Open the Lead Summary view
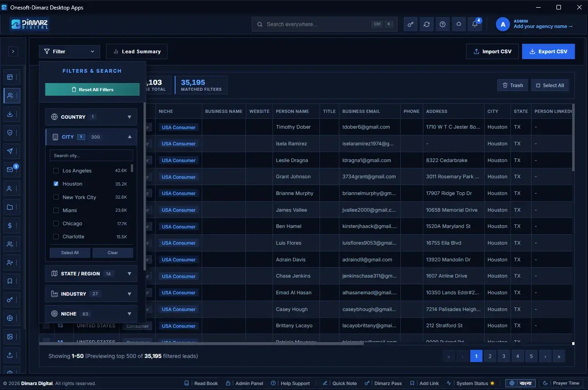Viewport: 588px width, 390px height. point(137,51)
